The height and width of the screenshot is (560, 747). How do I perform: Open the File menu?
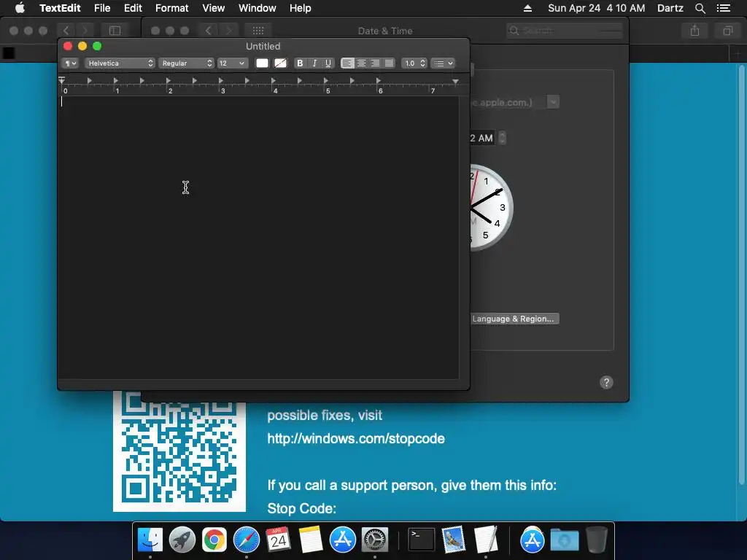tap(102, 8)
